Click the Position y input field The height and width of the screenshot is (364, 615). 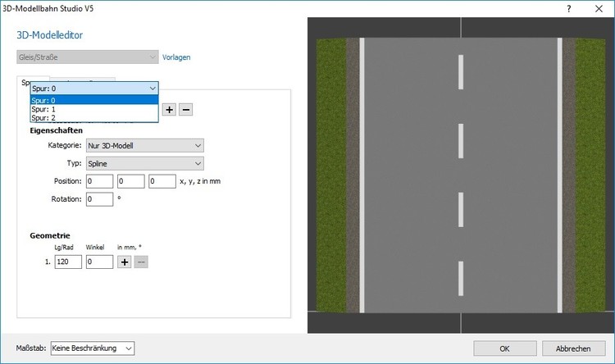coord(131,181)
